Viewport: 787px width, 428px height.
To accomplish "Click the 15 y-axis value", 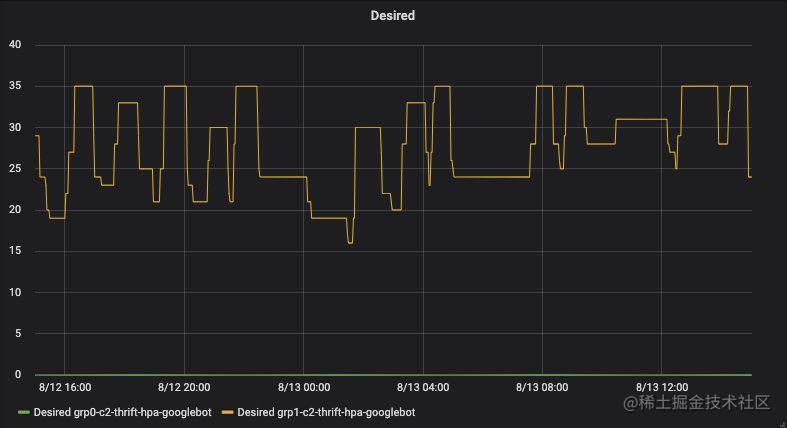I will point(15,251).
